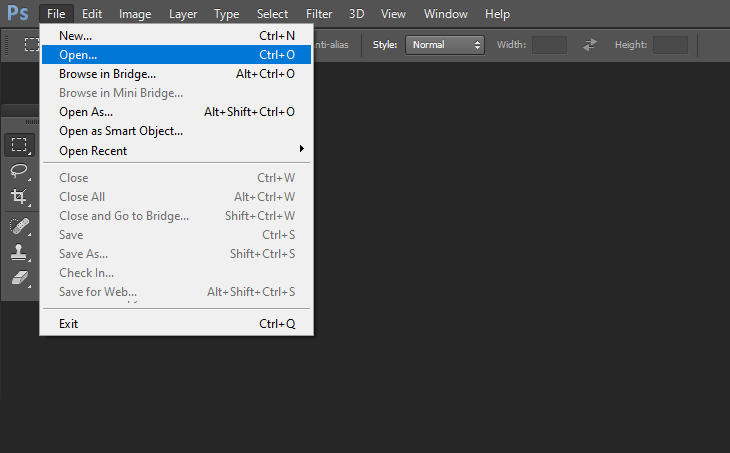730x453 pixels.
Task: Open the Help menu
Action: 497,14
